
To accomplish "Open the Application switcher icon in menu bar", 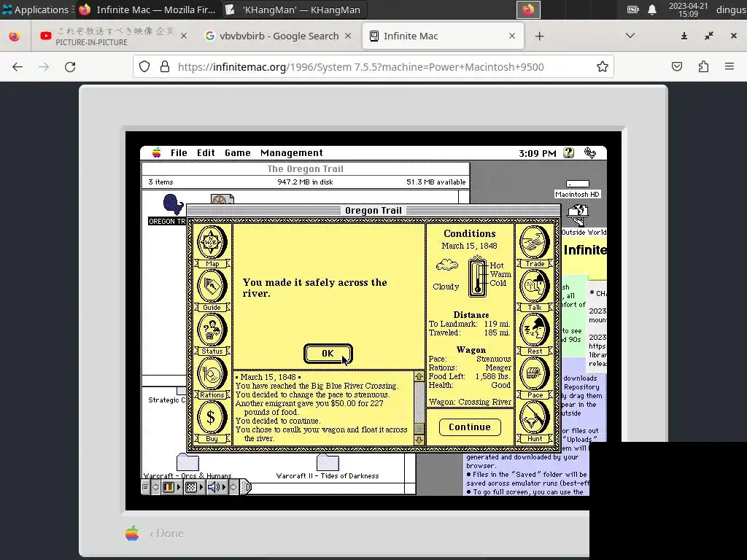I will [x=589, y=153].
